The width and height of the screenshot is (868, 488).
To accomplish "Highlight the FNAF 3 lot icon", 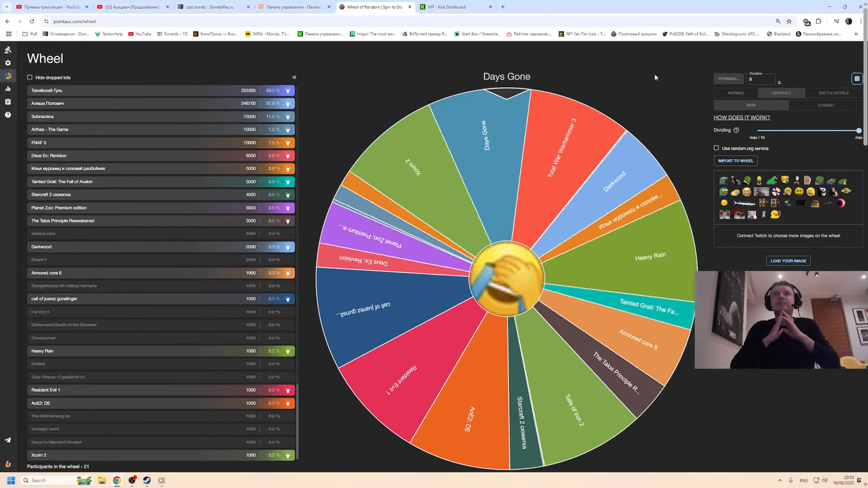I will [x=288, y=143].
